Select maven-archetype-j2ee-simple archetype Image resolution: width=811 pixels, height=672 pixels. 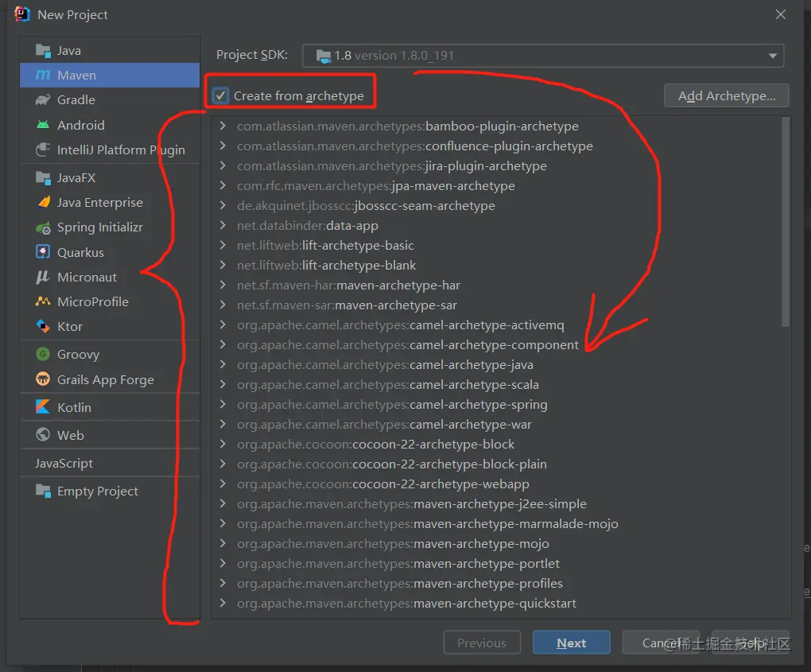[412, 504]
